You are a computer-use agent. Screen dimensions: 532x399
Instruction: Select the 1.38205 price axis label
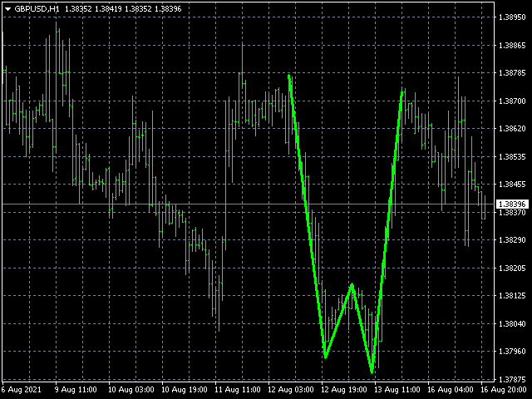(511, 268)
